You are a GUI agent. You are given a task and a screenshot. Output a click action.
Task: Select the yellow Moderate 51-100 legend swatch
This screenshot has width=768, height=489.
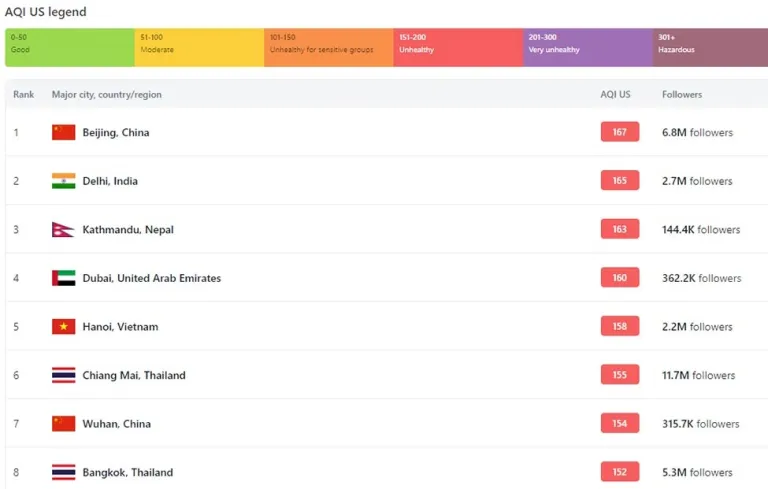pos(199,47)
